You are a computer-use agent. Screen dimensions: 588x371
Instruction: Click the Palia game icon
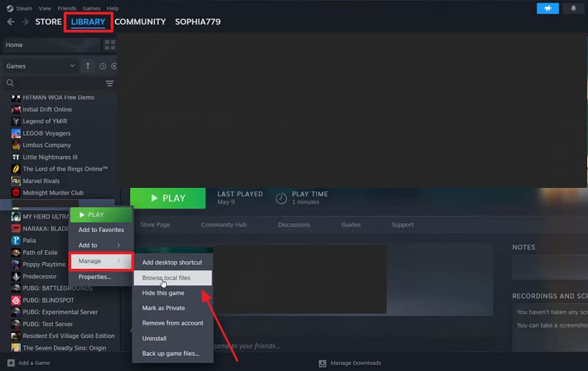pos(16,240)
